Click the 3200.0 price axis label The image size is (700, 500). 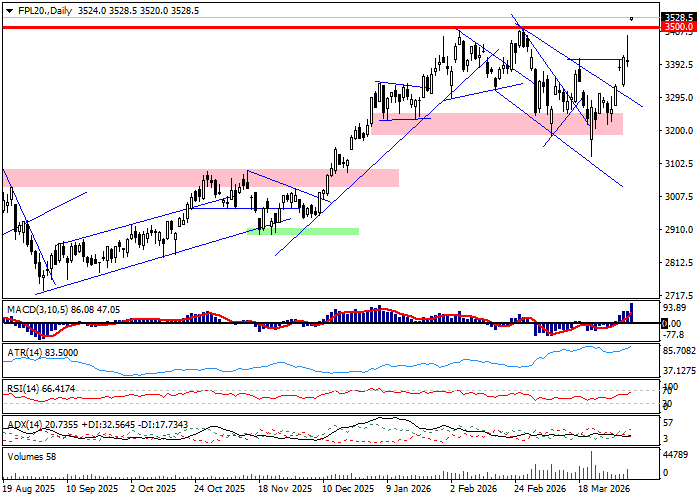(x=678, y=131)
